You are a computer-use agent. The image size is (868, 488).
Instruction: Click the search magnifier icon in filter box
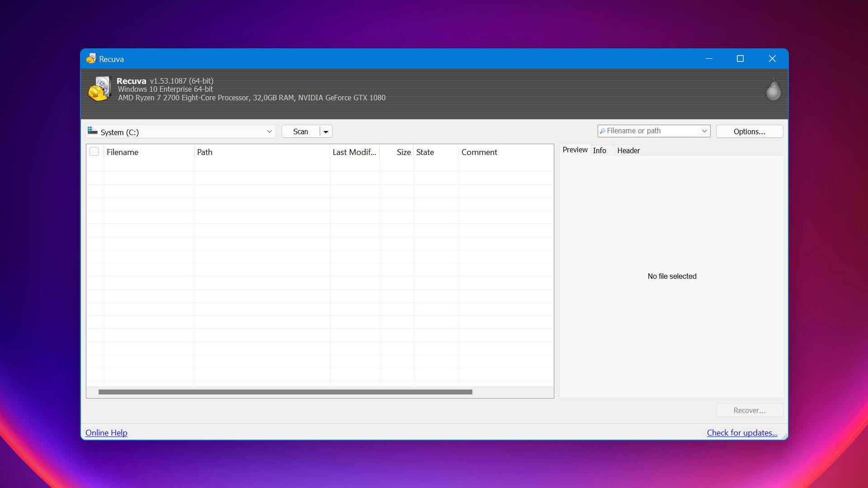602,131
